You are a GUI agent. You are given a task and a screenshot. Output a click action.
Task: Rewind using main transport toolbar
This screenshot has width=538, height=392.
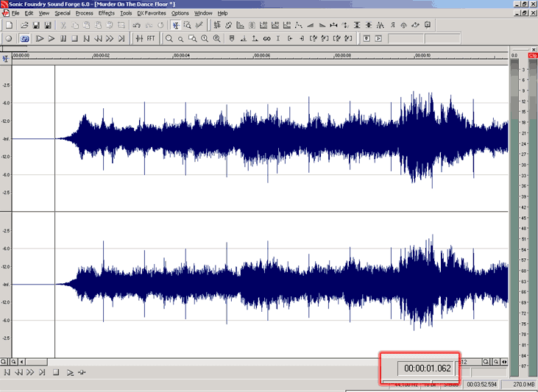pos(98,38)
